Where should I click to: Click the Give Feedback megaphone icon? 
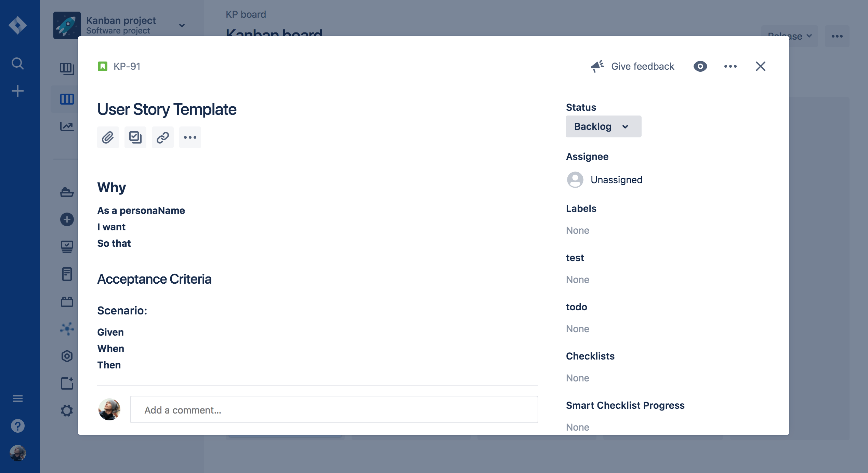click(597, 65)
